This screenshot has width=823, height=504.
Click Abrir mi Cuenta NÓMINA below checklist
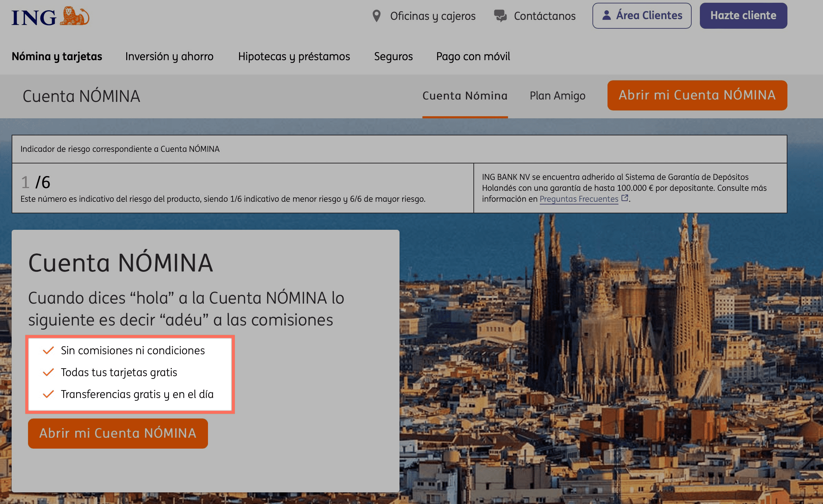click(x=118, y=433)
